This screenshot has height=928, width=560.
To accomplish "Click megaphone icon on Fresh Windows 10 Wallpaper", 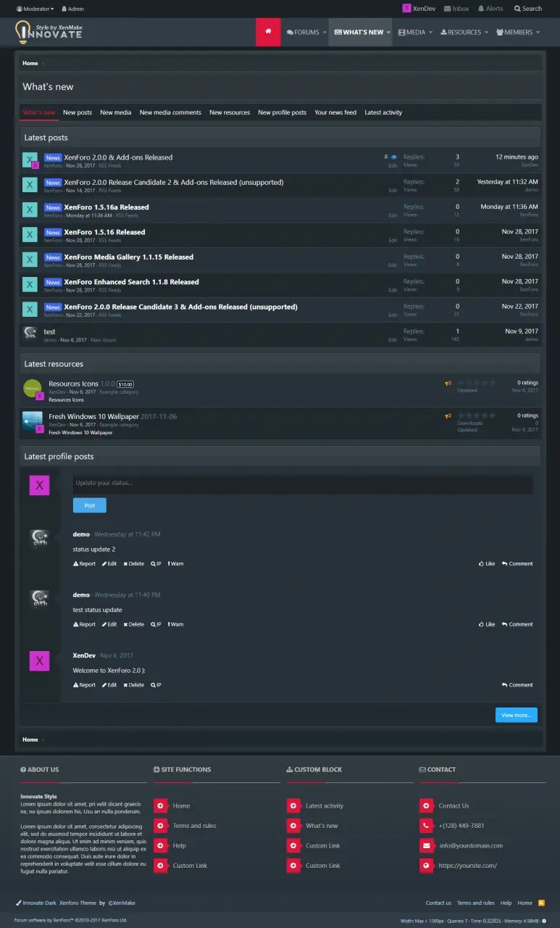I will point(448,416).
